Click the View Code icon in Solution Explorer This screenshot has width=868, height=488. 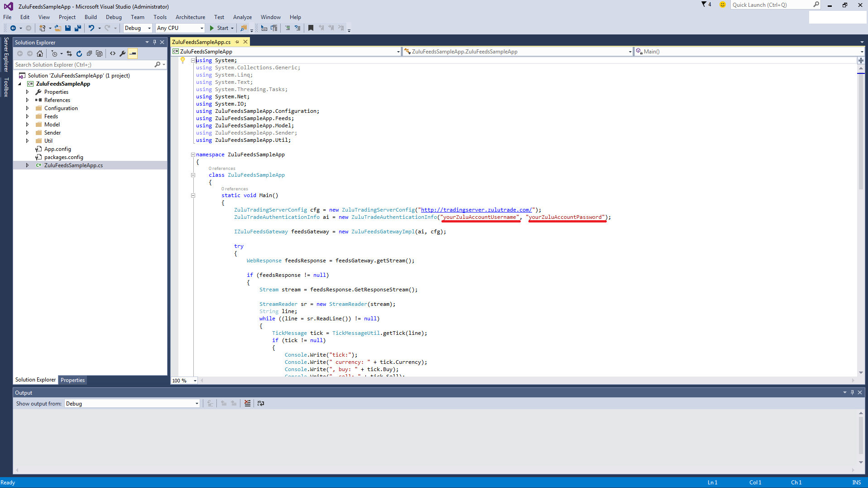point(113,53)
